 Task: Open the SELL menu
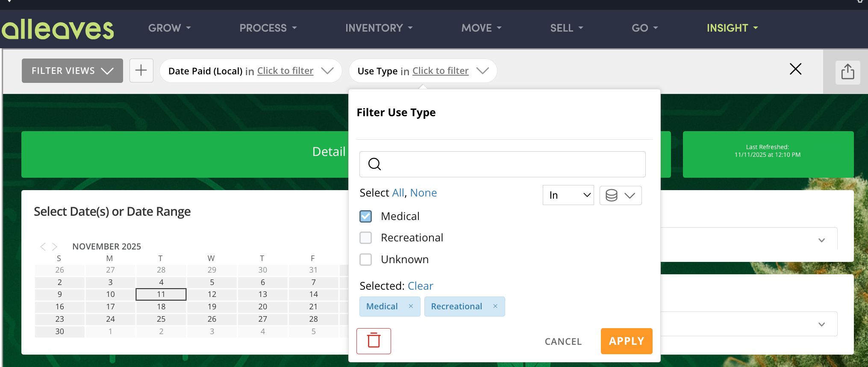tap(566, 28)
